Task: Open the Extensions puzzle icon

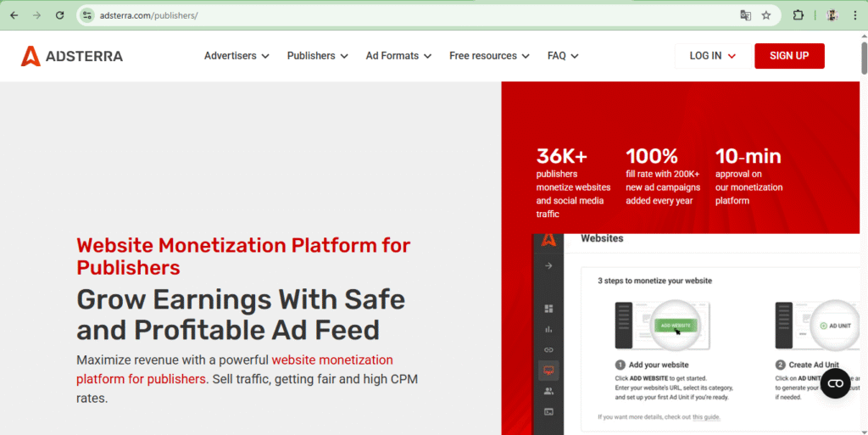Action: (798, 15)
